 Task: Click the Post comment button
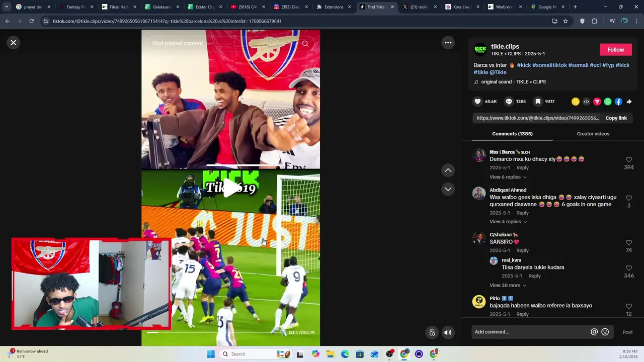click(x=627, y=332)
